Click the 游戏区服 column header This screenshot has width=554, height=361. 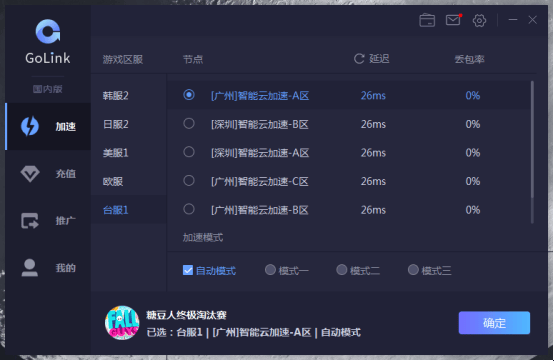tap(123, 59)
